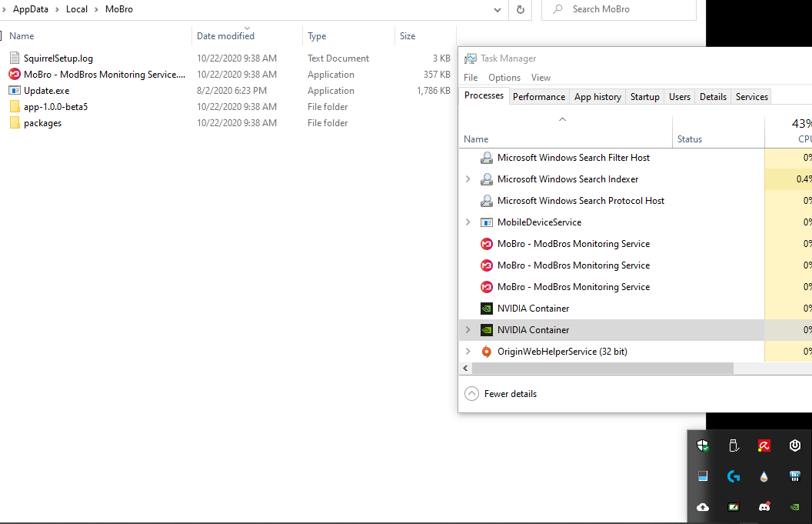Select the Update.exe application icon
This screenshot has height=524, width=812.
pos(15,90)
